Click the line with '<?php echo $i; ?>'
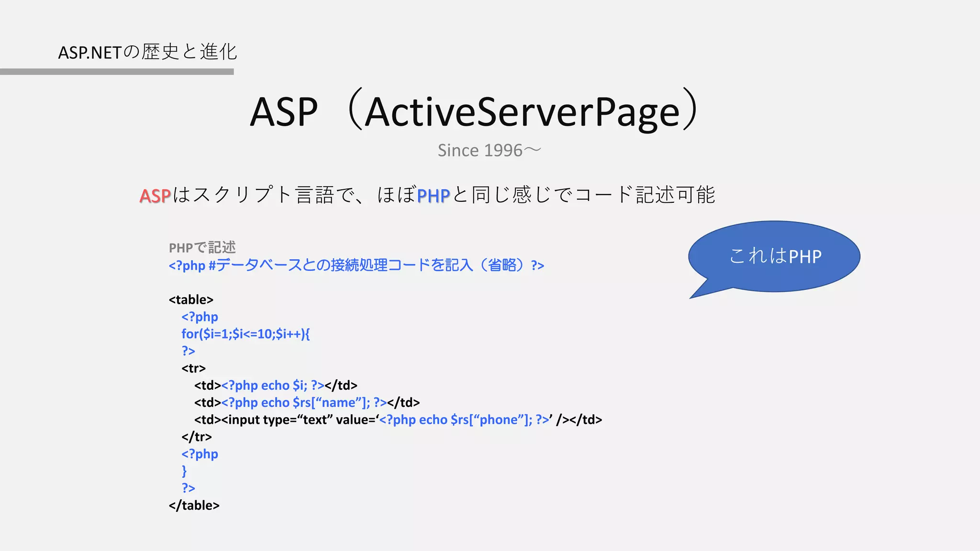980x551 pixels. click(x=276, y=385)
